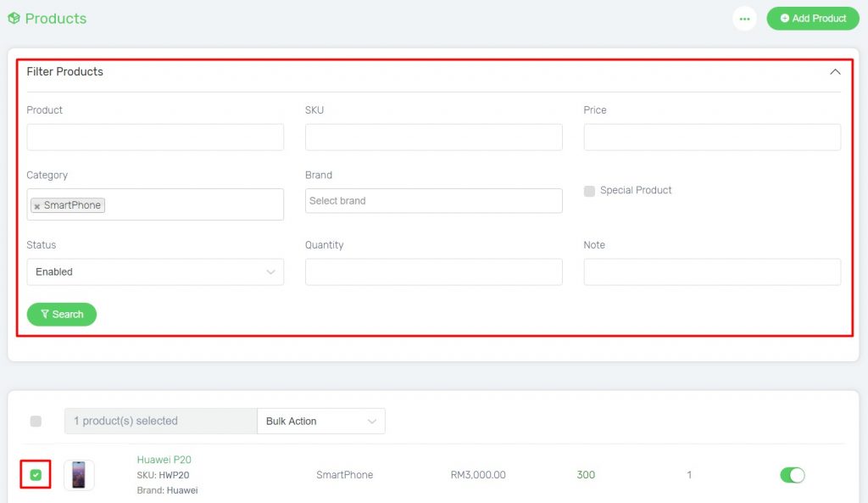
Task: Open the Huawei P20 product link
Action: click(x=164, y=459)
